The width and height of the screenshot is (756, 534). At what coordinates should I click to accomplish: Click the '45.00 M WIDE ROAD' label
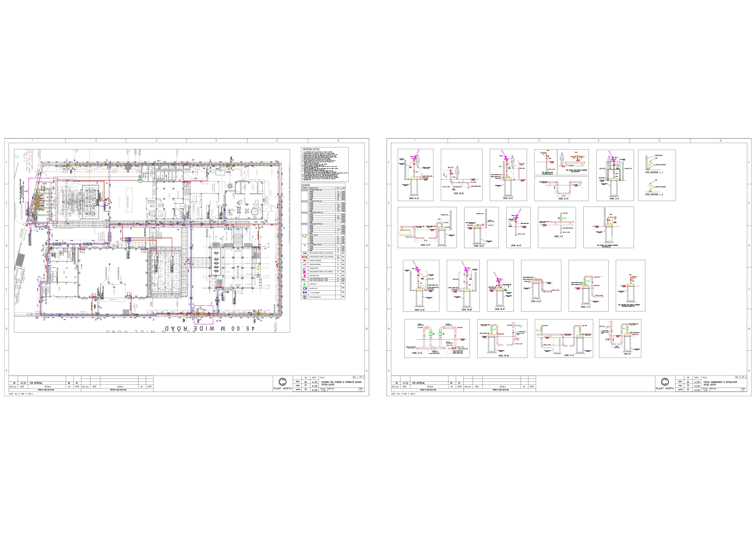209,329
